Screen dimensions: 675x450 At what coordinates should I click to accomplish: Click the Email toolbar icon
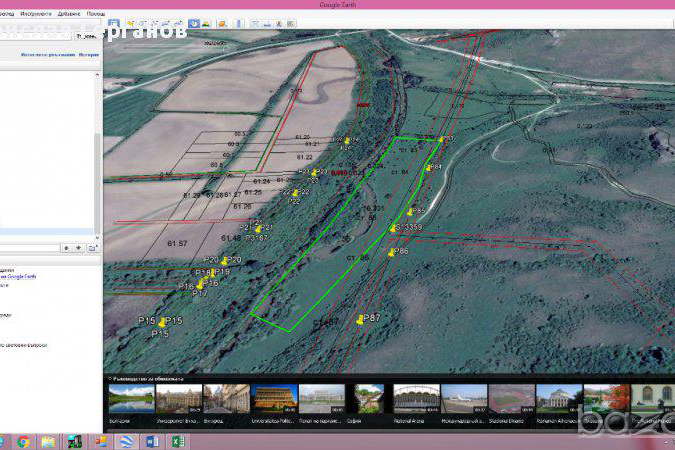[255, 24]
